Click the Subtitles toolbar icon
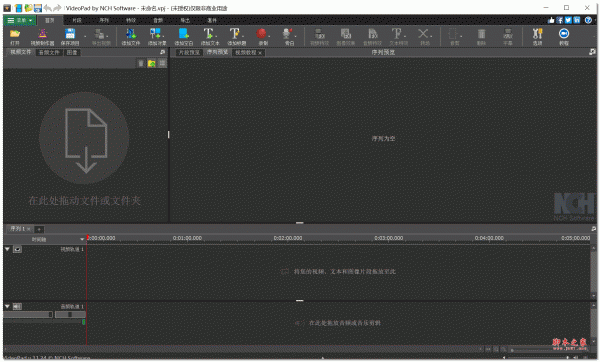This screenshot has width=600, height=362. (508, 34)
